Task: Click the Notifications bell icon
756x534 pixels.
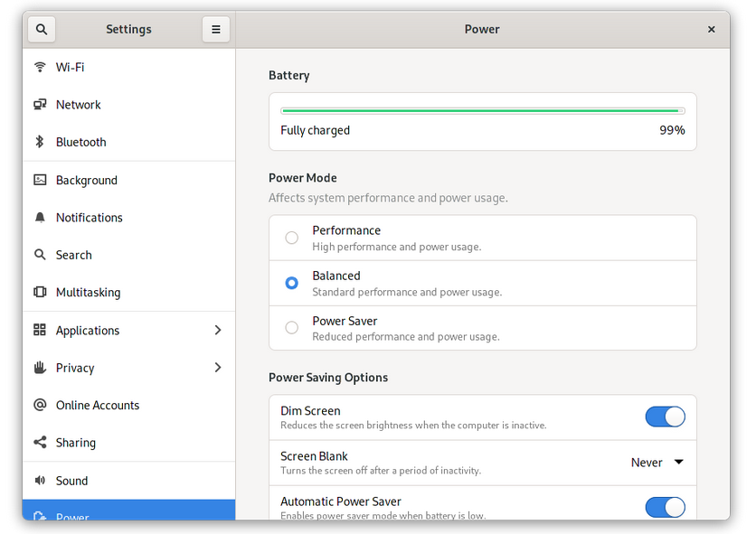Action: pyautogui.click(x=40, y=218)
